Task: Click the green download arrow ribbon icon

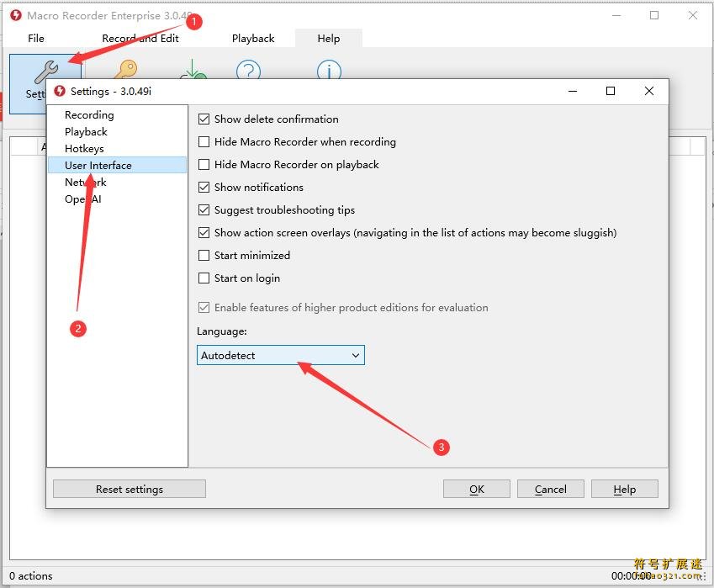Action: coord(193,69)
